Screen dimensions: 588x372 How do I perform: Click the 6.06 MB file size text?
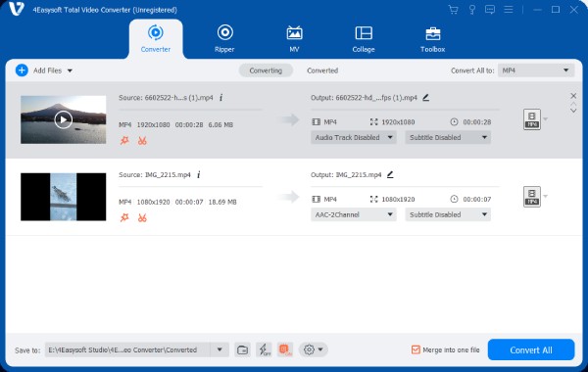[220, 124]
